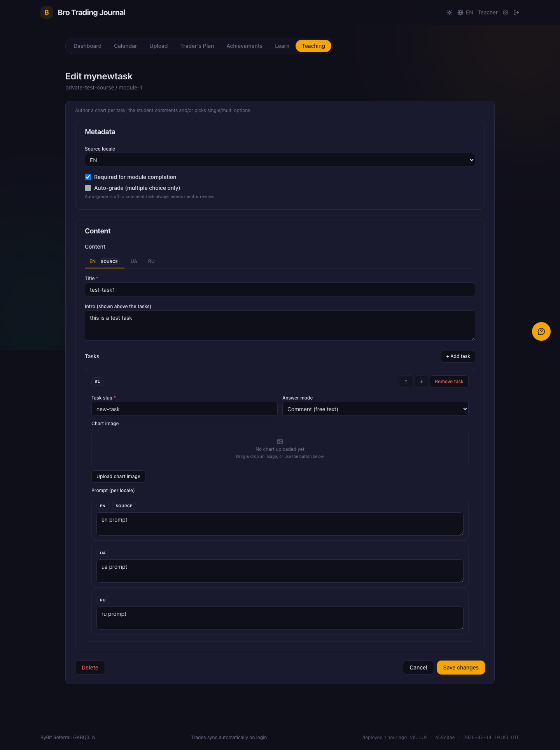Switch to the Learn tab
Image resolution: width=560 pixels, height=750 pixels.
pos(282,46)
